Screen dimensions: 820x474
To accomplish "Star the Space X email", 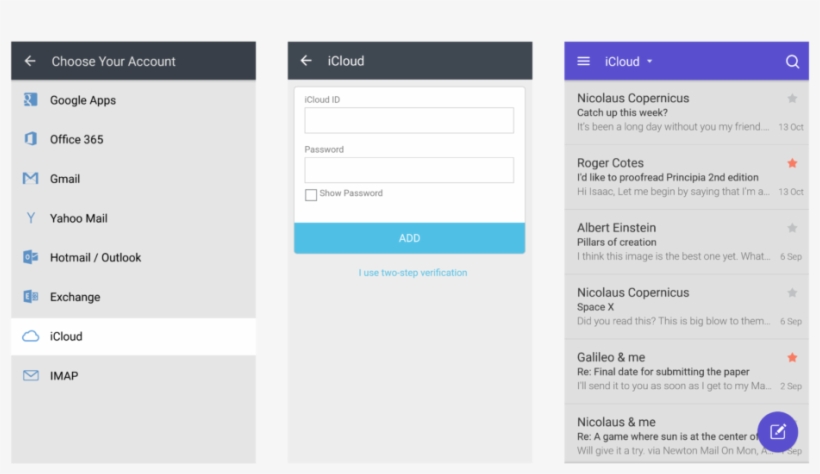I will [x=792, y=293].
